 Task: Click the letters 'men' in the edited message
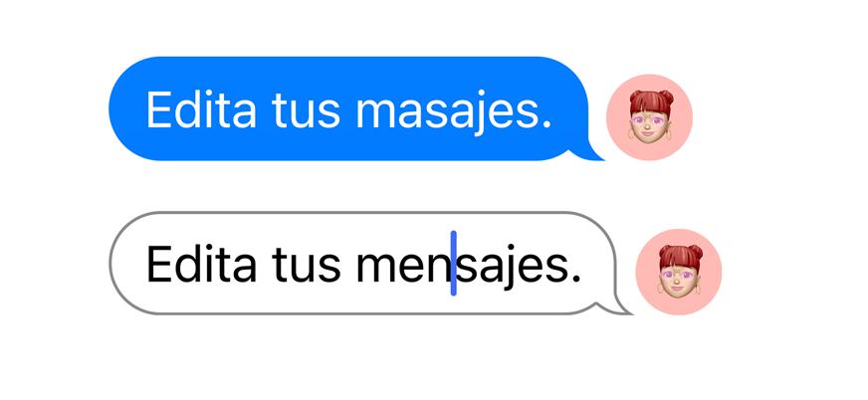tap(402, 270)
